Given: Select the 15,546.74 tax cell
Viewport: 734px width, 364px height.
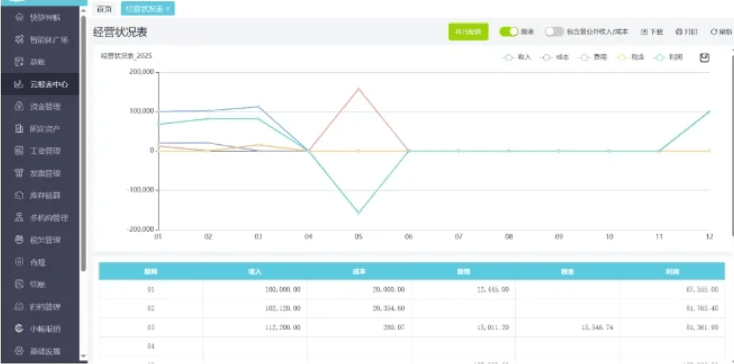Looking at the screenshot, I should (567, 328).
